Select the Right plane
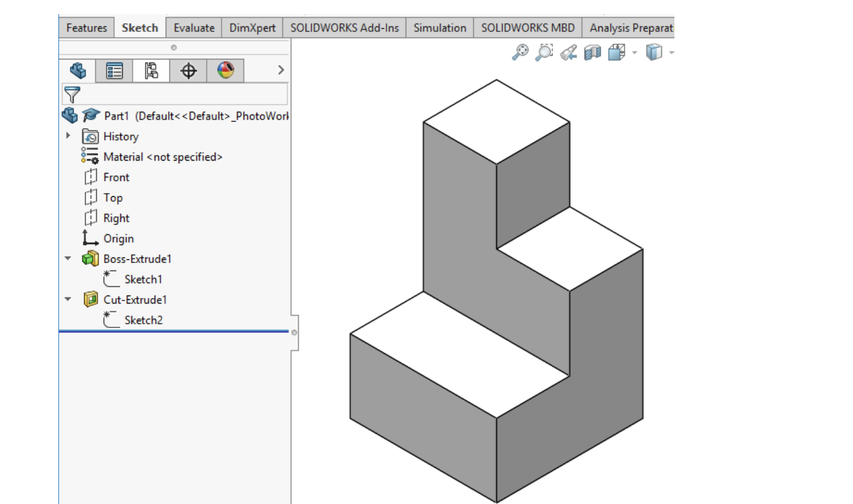 [x=106, y=218]
